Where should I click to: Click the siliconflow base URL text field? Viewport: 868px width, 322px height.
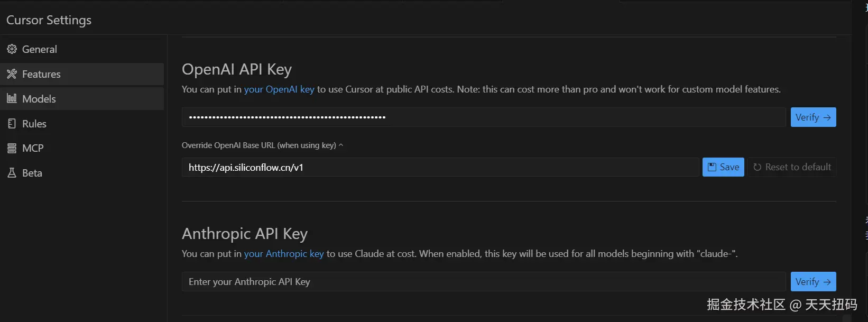click(x=440, y=168)
